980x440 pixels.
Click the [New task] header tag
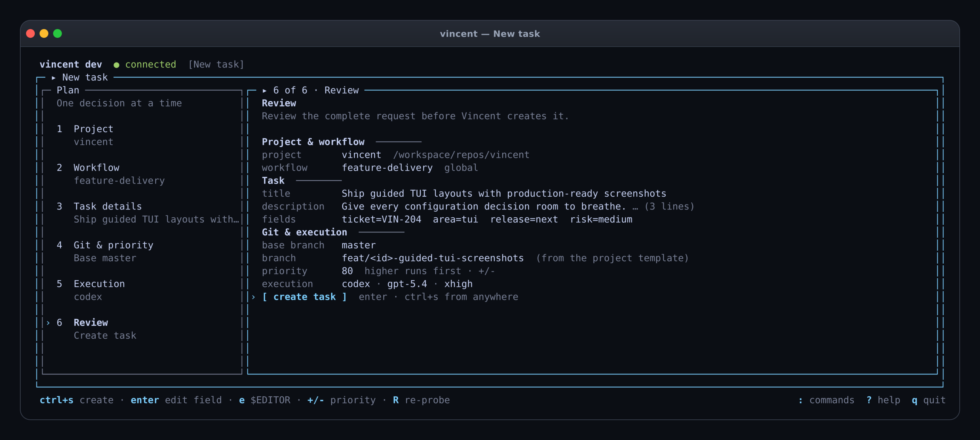point(216,65)
